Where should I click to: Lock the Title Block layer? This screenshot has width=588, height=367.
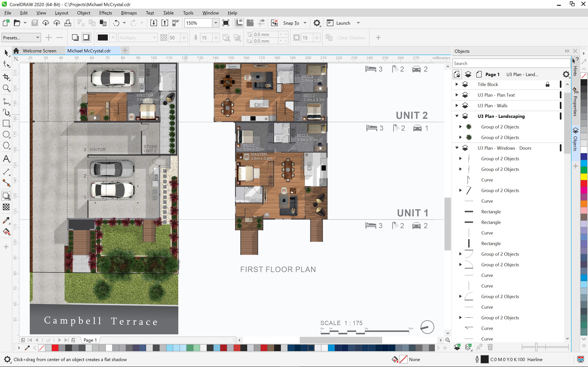coord(548,84)
